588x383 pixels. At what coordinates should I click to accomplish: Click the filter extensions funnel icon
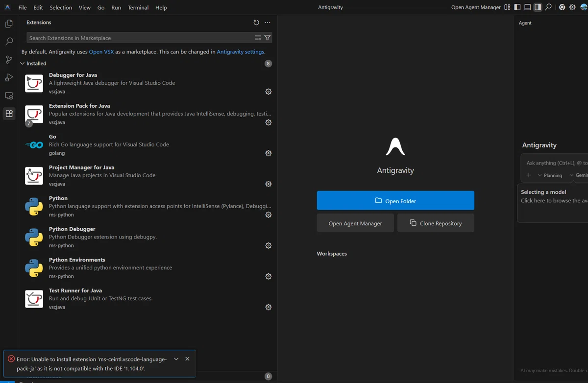tap(268, 38)
